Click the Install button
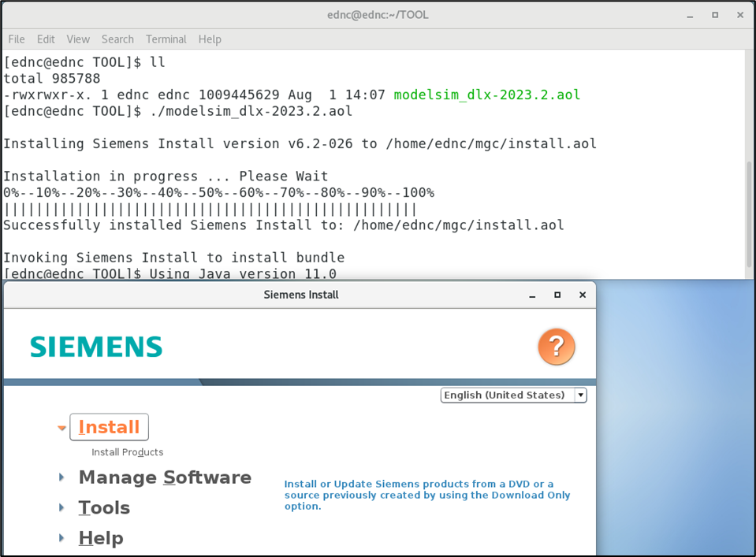This screenshot has height=557, width=756. tap(109, 427)
